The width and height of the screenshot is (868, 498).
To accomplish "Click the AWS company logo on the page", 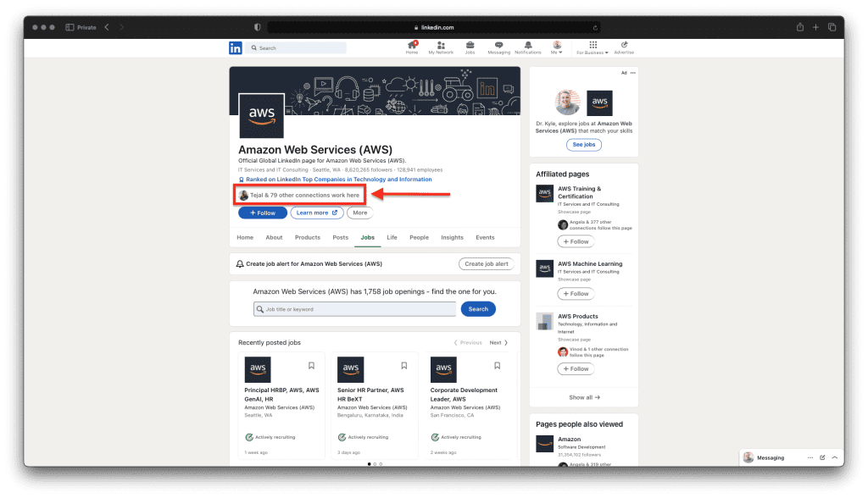I will tap(261, 116).
